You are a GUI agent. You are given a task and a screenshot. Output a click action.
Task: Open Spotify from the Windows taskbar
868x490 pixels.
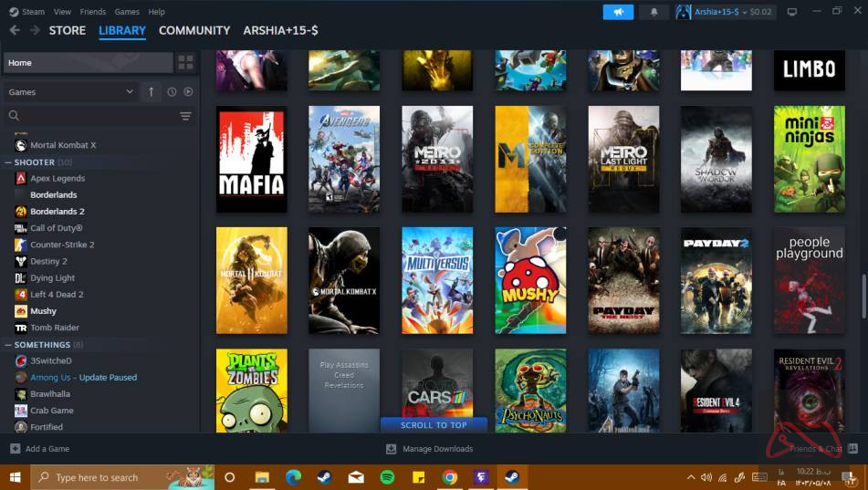(x=387, y=477)
